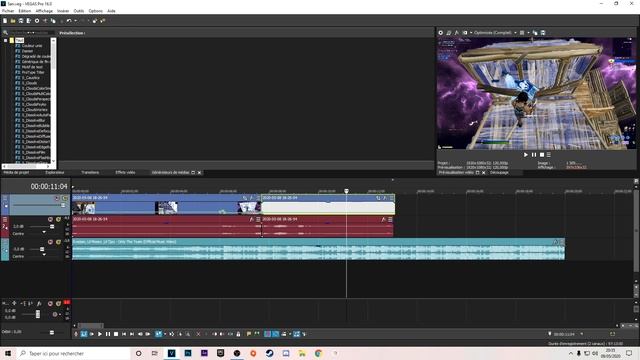Click the Open project folder icon

click(x=13, y=20)
